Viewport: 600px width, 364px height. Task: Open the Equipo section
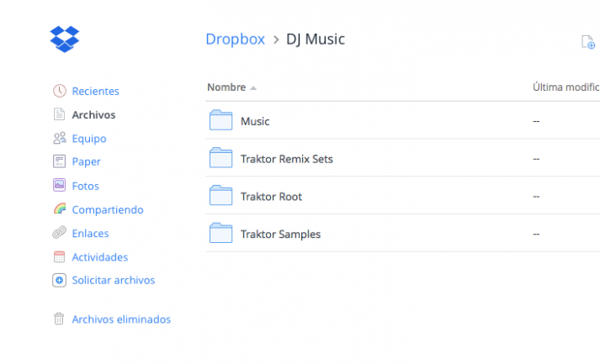88,139
